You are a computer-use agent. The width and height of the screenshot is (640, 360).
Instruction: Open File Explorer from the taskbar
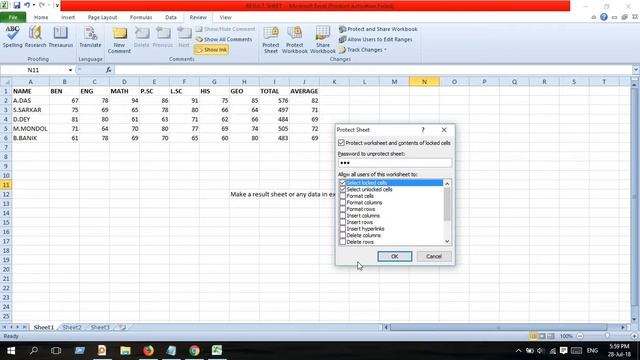125,351
